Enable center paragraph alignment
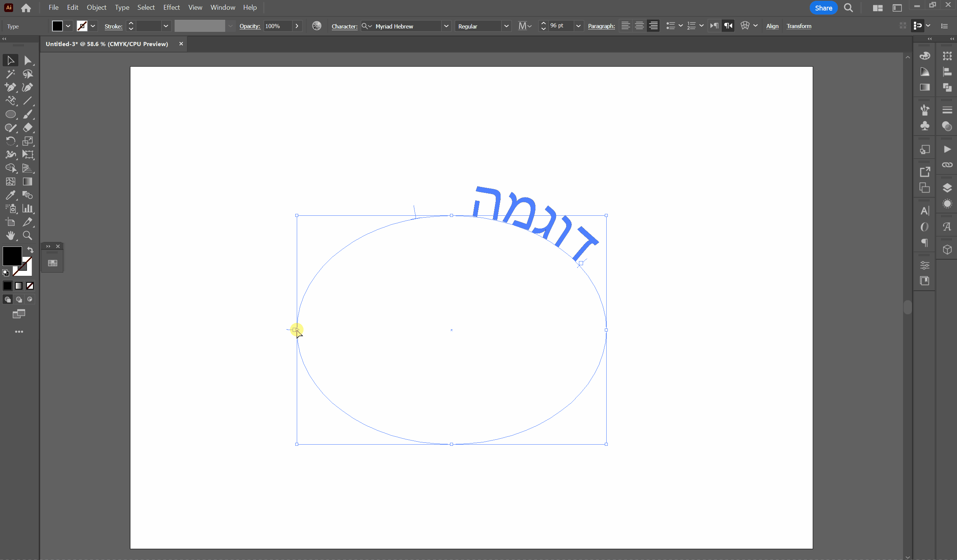Screen dimensions: 957x560 pos(639,25)
